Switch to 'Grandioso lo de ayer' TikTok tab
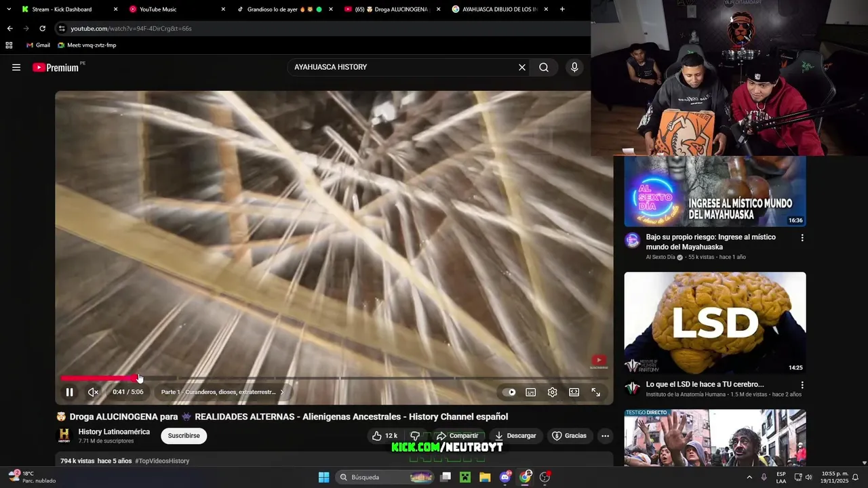This screenshot has width=868, height=488. pos(285,9)
